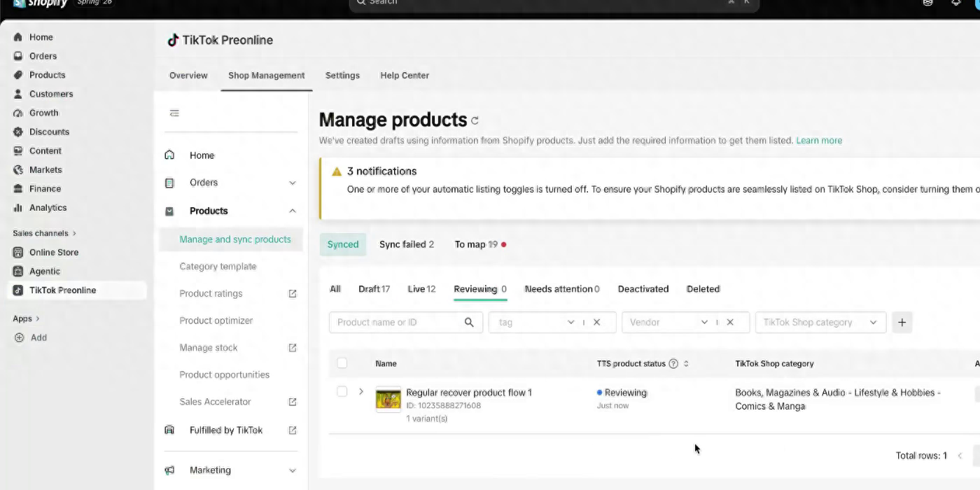Image resolution: width=980 pixels, height=490 pixels.
Task: Select the Sync failed tab
Action: [x=407, y=244]
